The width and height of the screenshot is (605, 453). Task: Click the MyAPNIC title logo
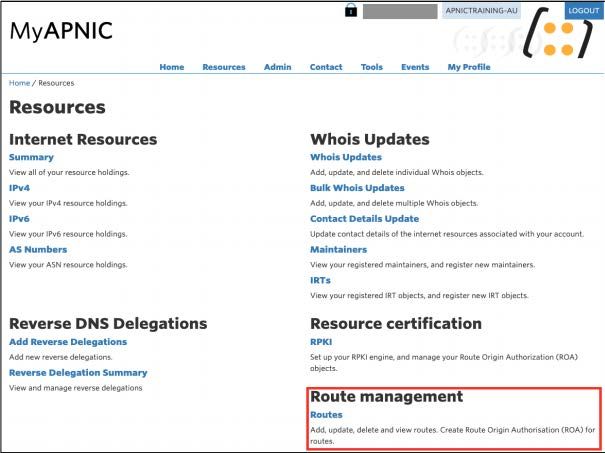tap(61, 31)
